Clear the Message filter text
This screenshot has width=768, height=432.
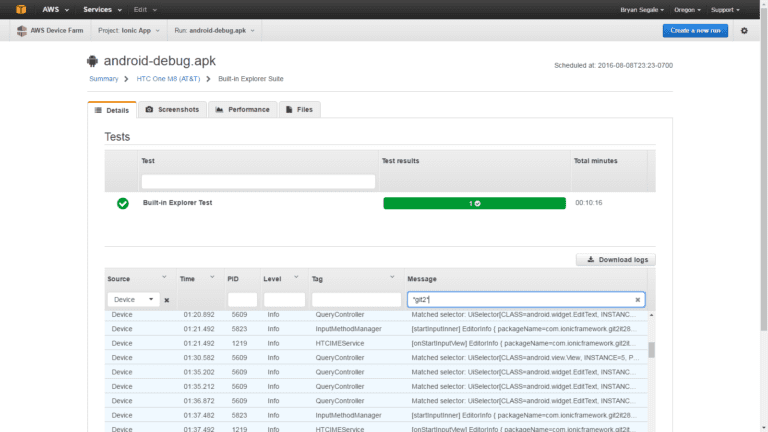(637, 300)
